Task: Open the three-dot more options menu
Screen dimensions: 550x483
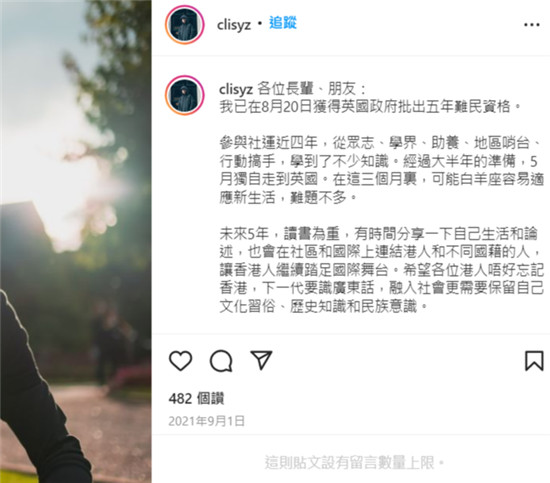Action: click(x=532, y=25)
